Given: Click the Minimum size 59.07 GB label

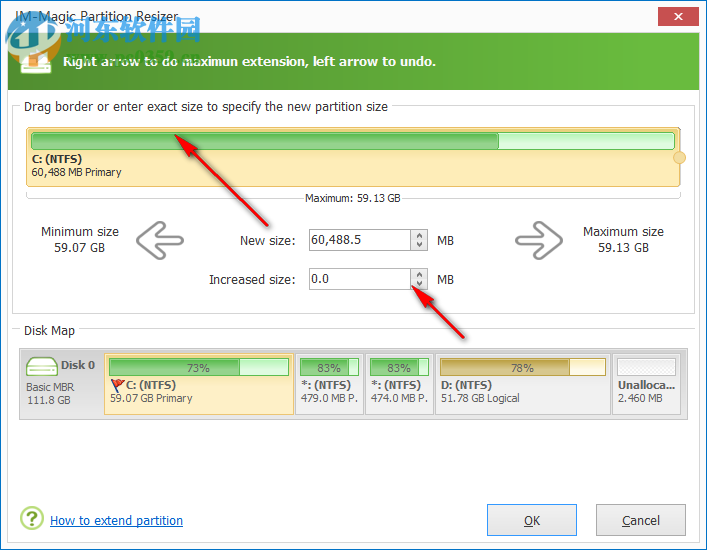Looking at the screenshot, I should 80,239.
